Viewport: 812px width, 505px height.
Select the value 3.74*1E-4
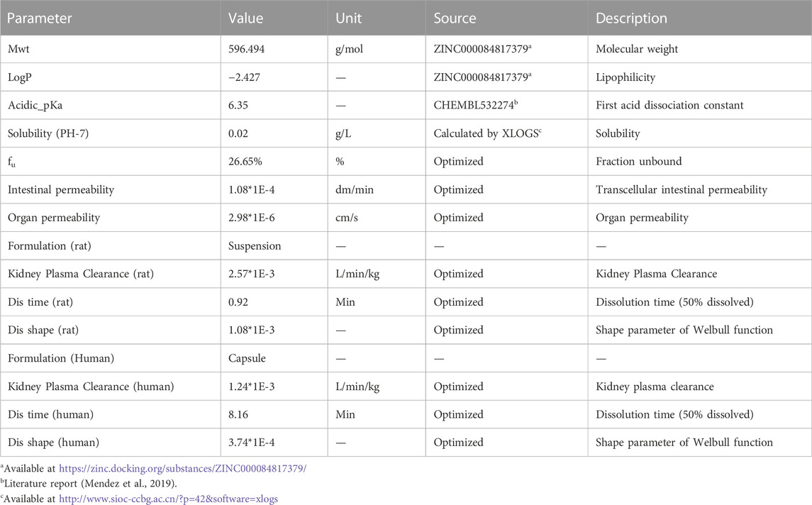pyautogui.click(x=252, y=443)
